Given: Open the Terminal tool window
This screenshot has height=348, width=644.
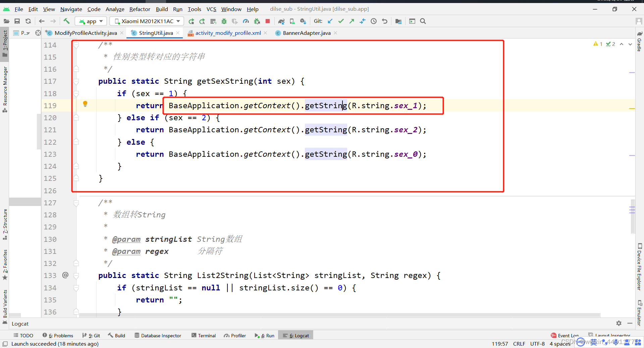Looking at the screenshot, I should 204,336.
